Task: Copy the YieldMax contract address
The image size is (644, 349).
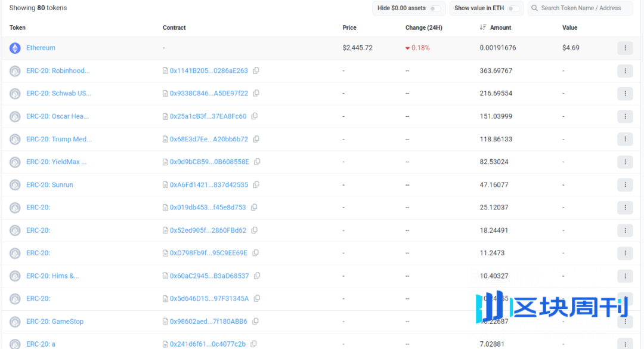Action: point(257,162)
